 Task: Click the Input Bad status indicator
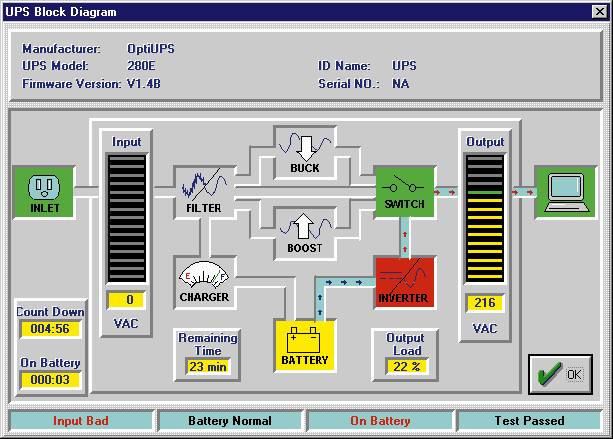[x=80, y=421]
